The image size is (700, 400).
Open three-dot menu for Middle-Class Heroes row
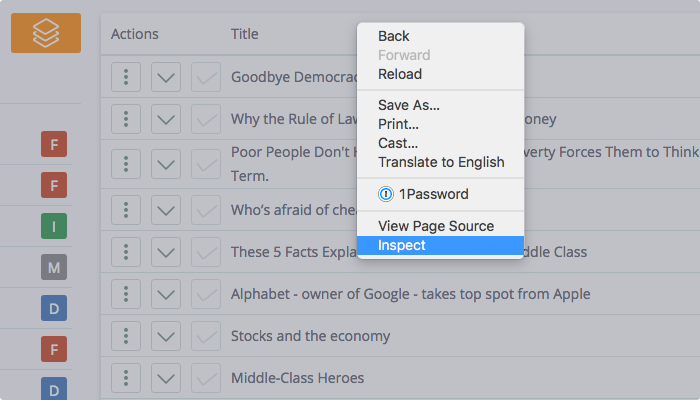pos(126,378)
